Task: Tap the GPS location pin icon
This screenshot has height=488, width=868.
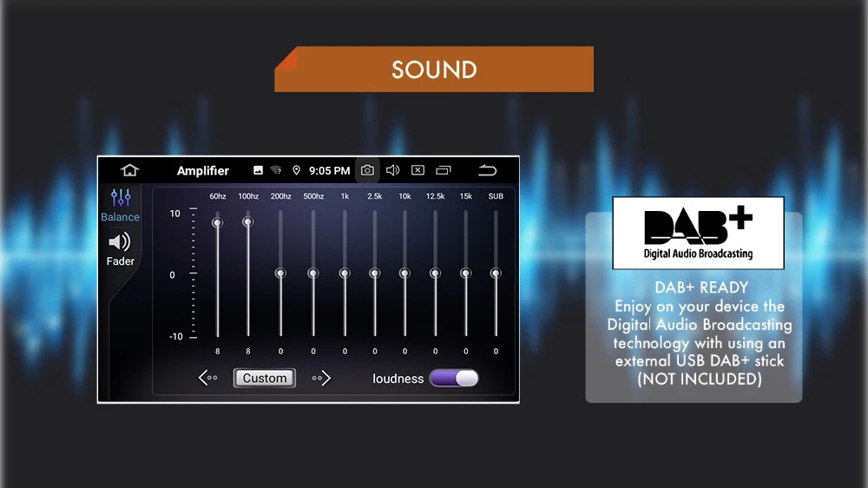Action: point(296,170)
